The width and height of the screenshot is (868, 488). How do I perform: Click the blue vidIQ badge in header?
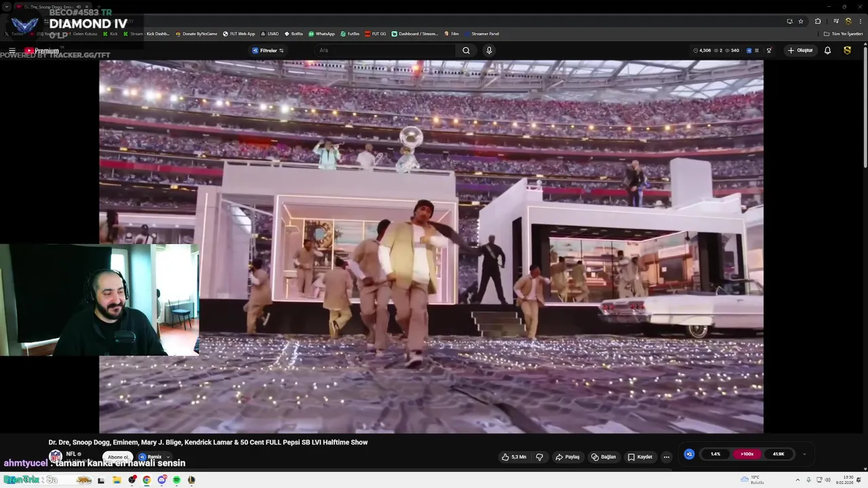pos(749,51)
